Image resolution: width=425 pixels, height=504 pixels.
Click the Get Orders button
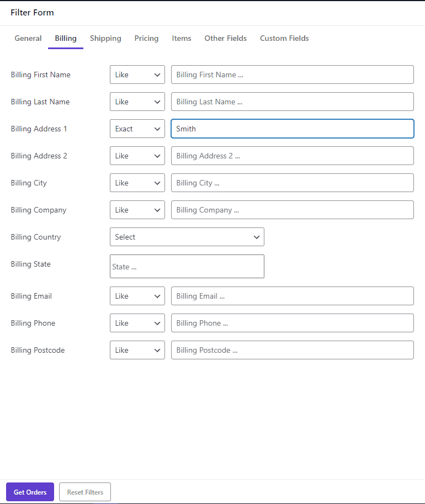point(30,492)
